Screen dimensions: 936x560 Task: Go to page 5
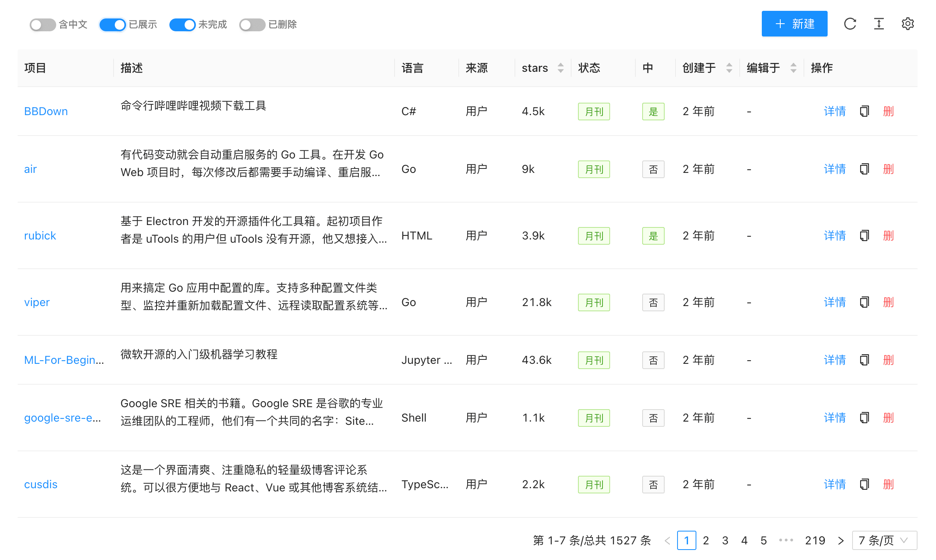pos(763,540)
